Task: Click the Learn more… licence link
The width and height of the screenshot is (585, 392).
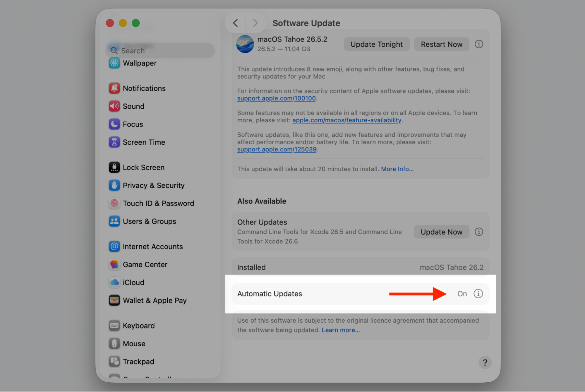Action: click(341, 330)
